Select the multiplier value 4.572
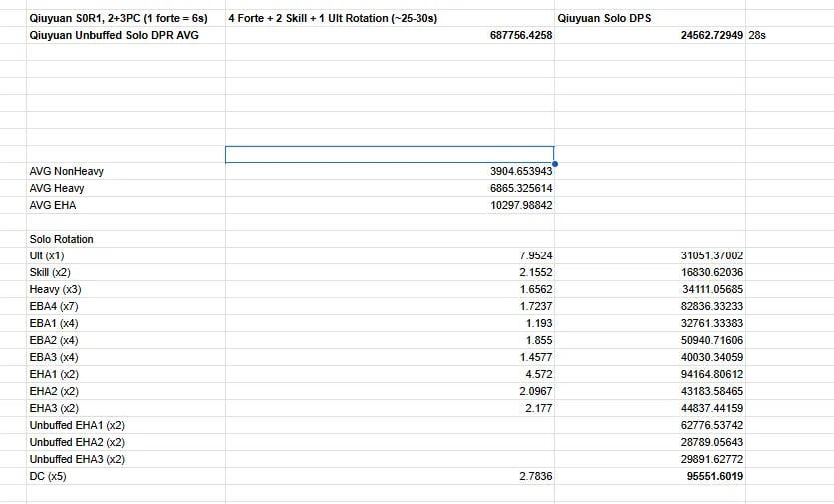The height and width of the screenshot is (504, 834). coord(539,375)
